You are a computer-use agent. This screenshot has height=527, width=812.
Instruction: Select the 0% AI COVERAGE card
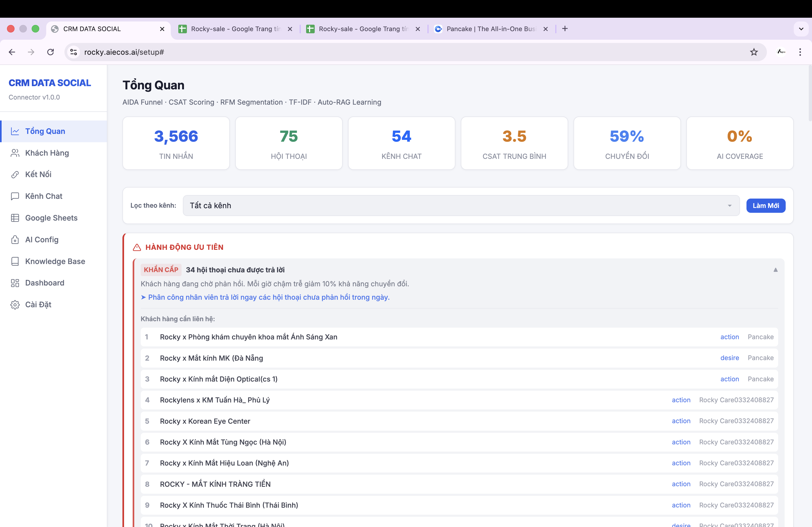tap(740, 143)
